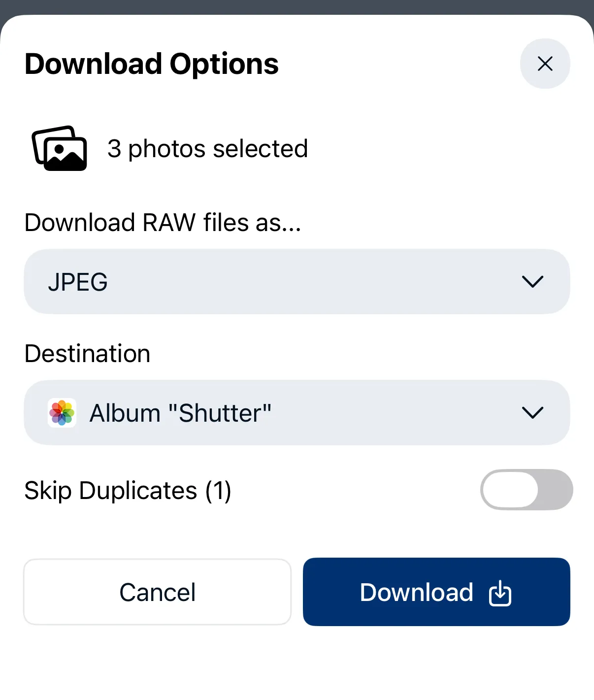This screenshot has width=594, height=700.
Task: Click the Destination field label
Action: (87, 354)
